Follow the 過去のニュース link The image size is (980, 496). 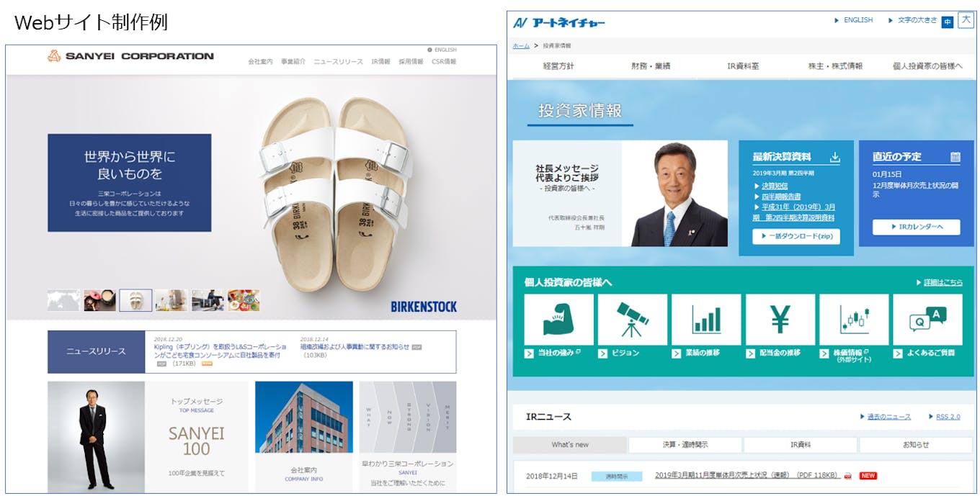click(x=888, y=417)
